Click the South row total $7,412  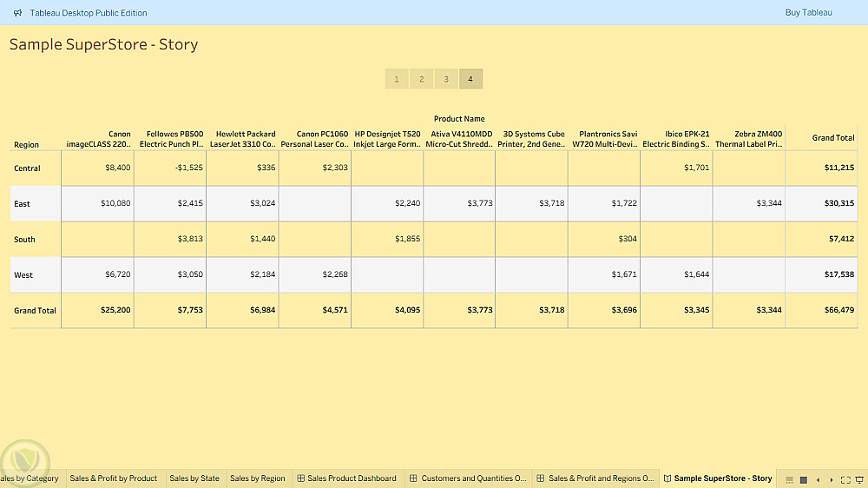point(841,238)
